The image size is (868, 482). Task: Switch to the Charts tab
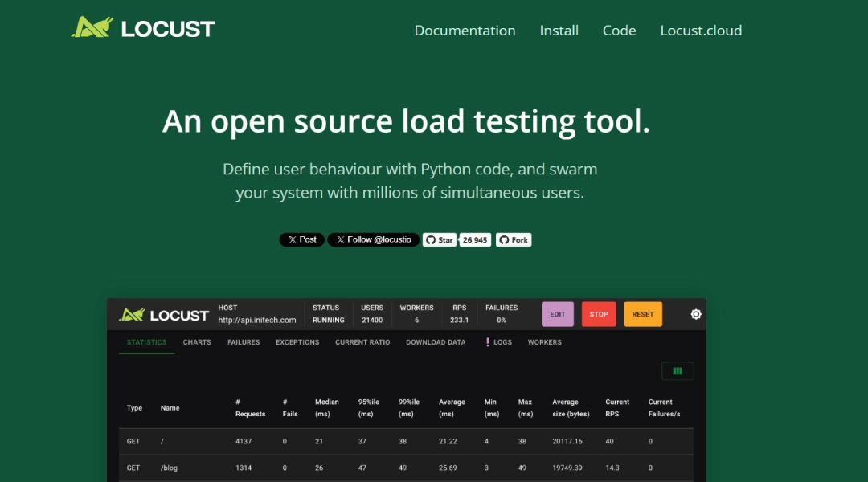197,342
